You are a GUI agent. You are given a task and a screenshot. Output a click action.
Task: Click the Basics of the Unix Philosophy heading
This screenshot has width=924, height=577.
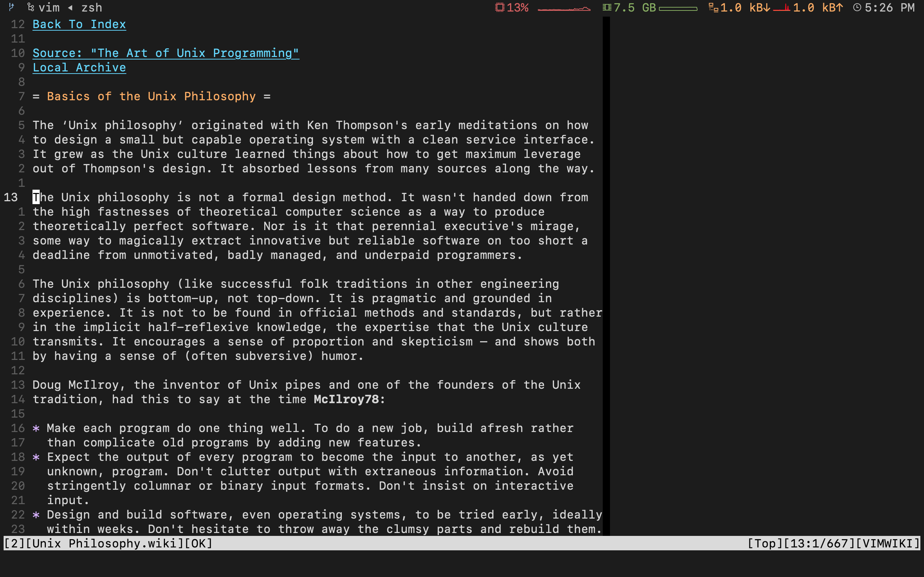(151, 96)
